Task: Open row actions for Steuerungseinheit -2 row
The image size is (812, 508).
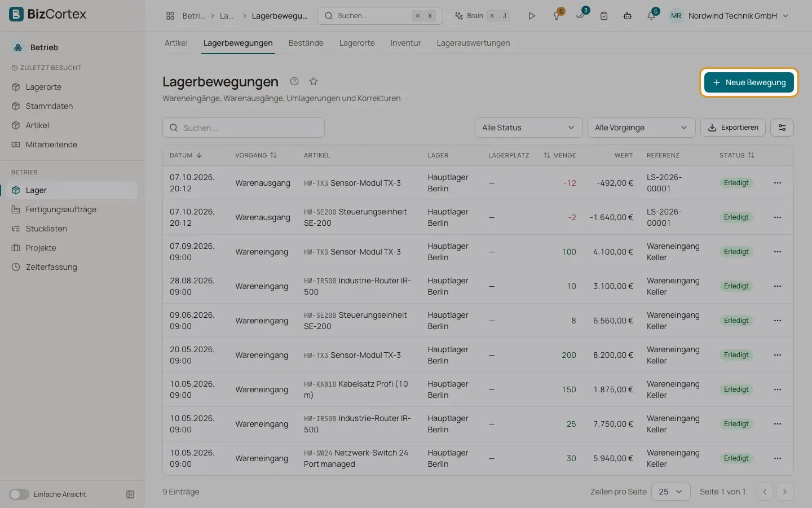Action: pos(778,217)
